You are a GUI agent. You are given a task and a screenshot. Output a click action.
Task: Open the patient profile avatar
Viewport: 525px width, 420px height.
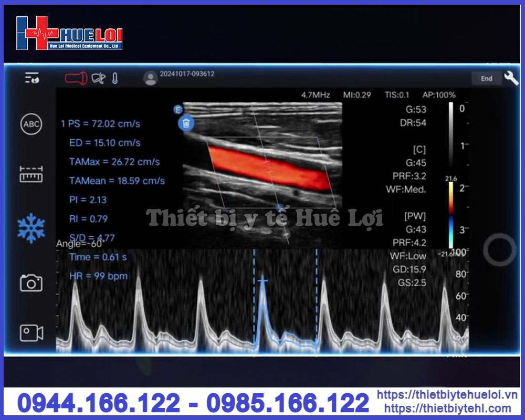point(150,78)
